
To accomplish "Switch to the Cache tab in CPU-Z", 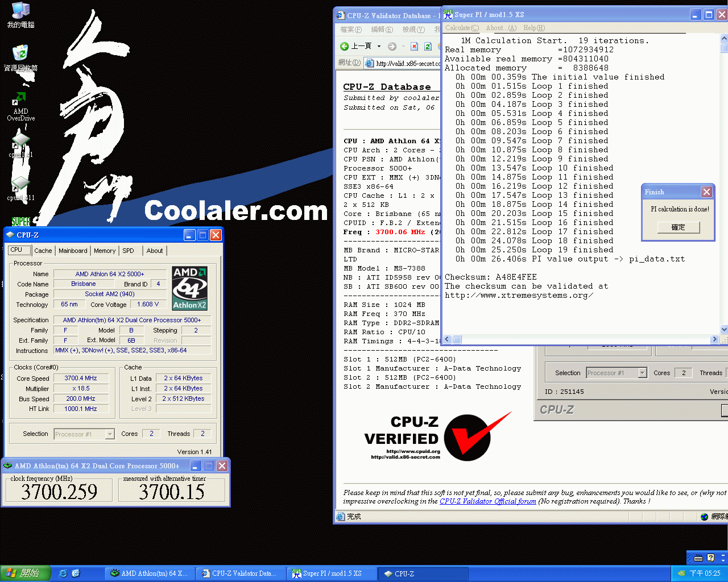I will (x=43, y=251).
